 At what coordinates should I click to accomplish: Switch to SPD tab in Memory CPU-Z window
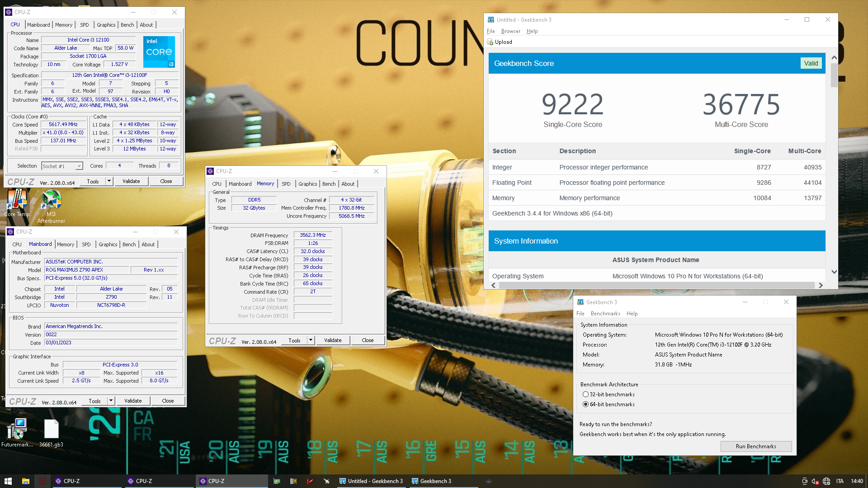point(286,184)
